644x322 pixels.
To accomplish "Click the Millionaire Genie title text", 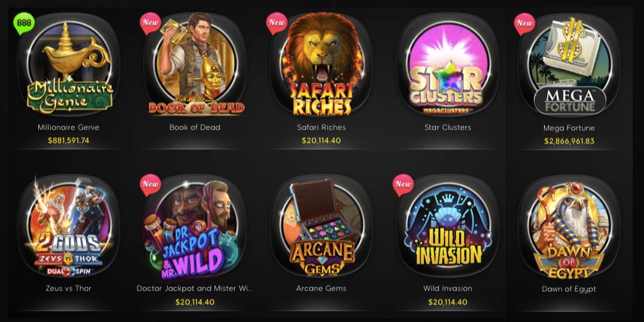I will click(69, 127).
